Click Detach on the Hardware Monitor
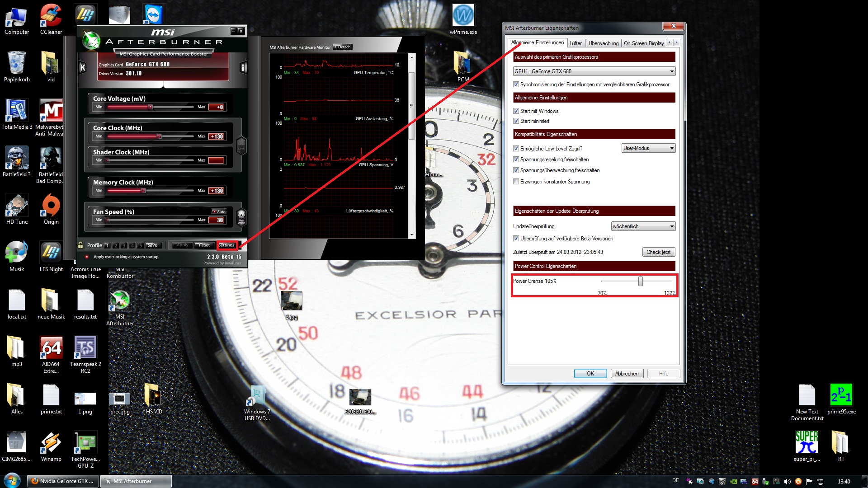Screen dimensions: 868x488 (x=343, y=47)
